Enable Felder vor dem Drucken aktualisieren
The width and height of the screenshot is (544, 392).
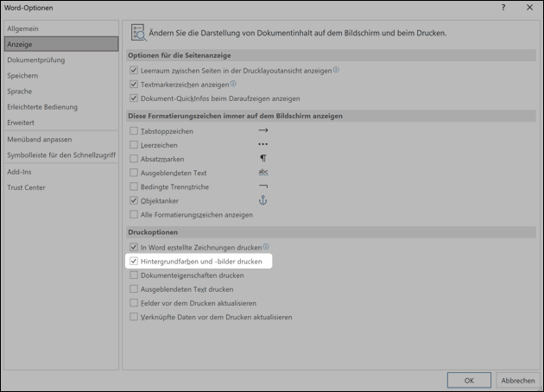pos(134,303)
